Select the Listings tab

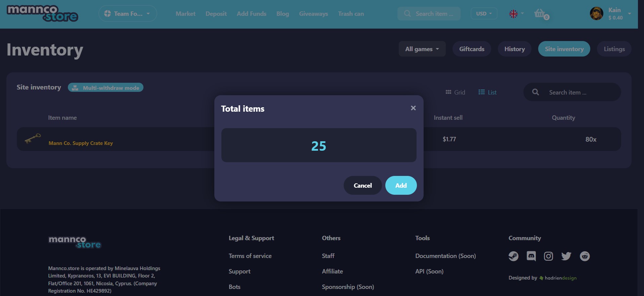[x=614, y=49]
